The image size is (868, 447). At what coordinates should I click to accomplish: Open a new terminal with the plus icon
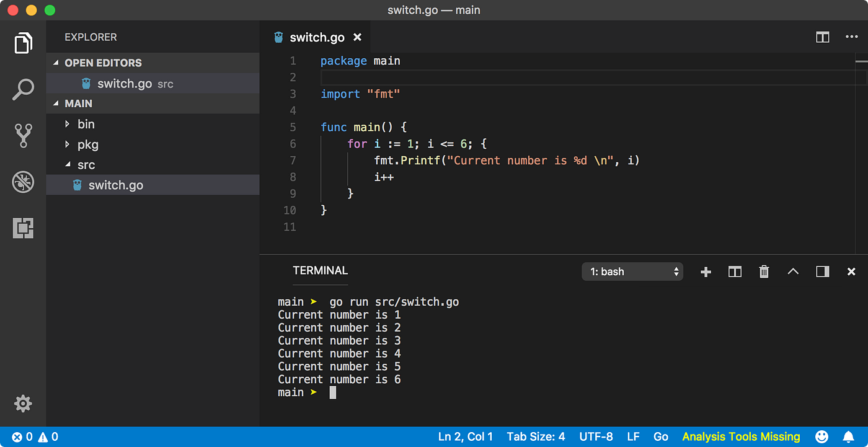706,272
